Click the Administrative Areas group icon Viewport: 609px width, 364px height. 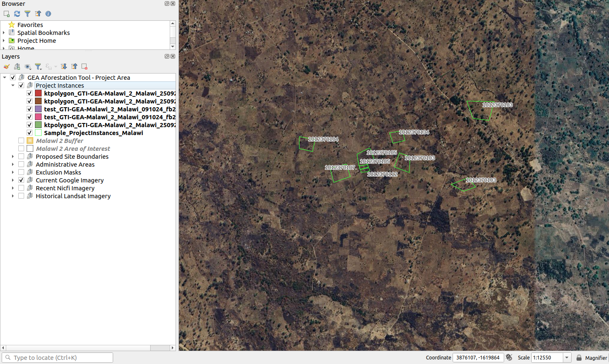point(30,164)
